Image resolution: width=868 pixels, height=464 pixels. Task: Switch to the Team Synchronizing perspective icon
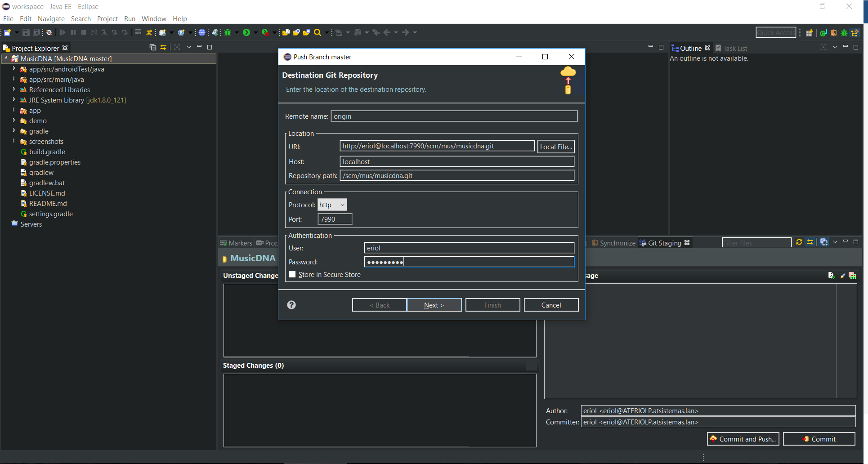click(x=834, y=32)
